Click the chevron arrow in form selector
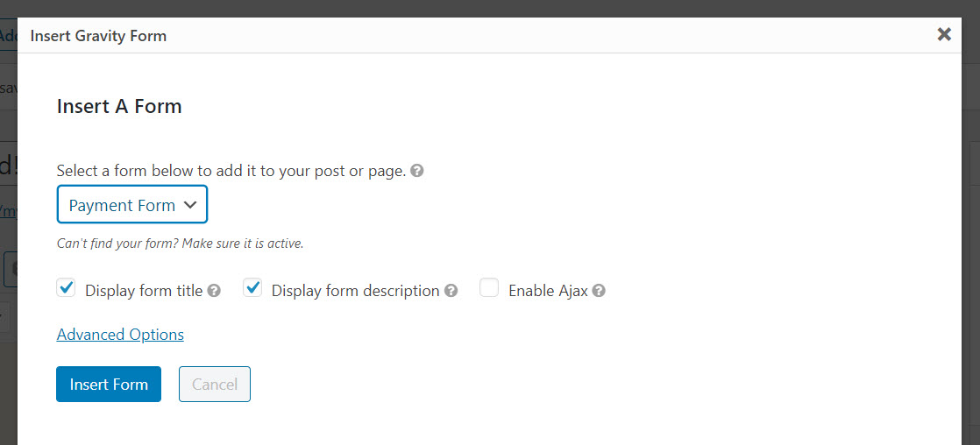The image size is (980, 445). tap(190, 205)
